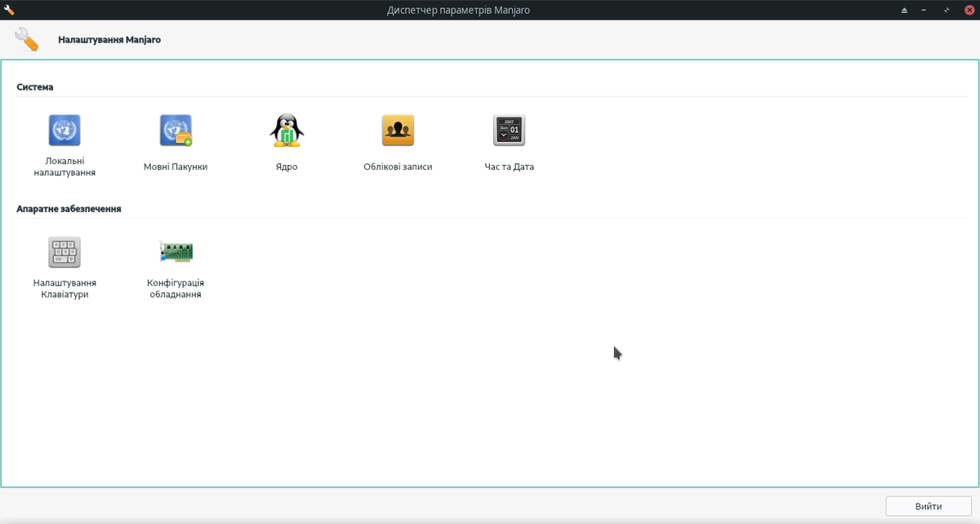Click the Налаштування Manjaro header title

109,39
